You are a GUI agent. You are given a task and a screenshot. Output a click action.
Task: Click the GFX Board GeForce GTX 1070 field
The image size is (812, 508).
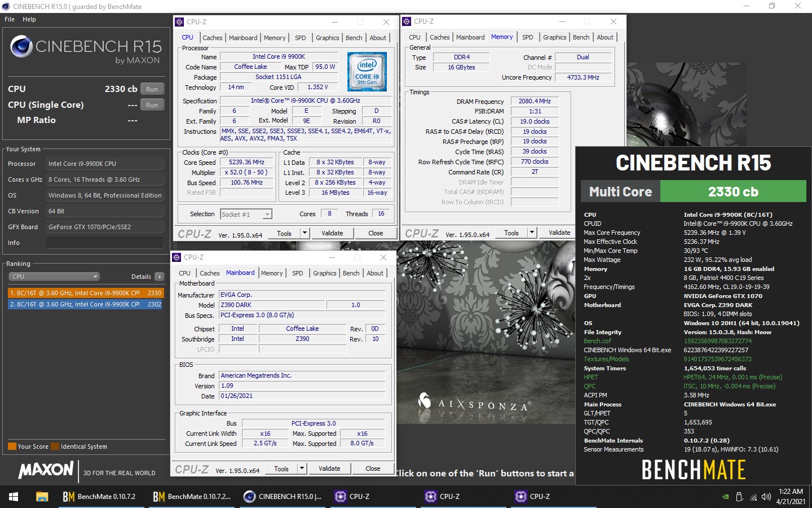[105, 227]
